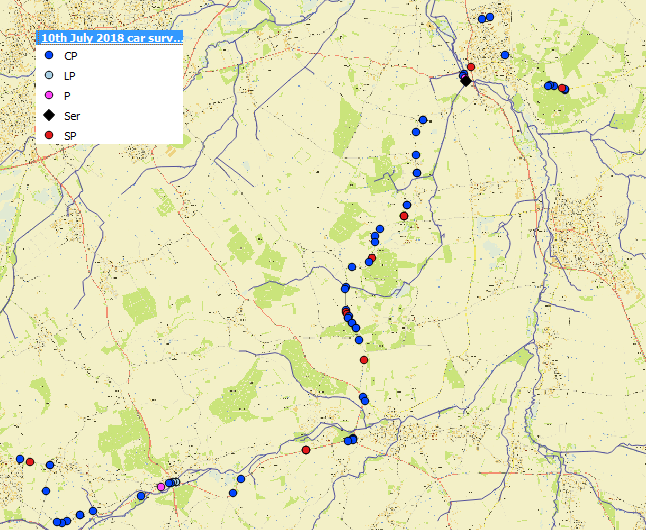Select the 'LP' legend label

point(70,76)
